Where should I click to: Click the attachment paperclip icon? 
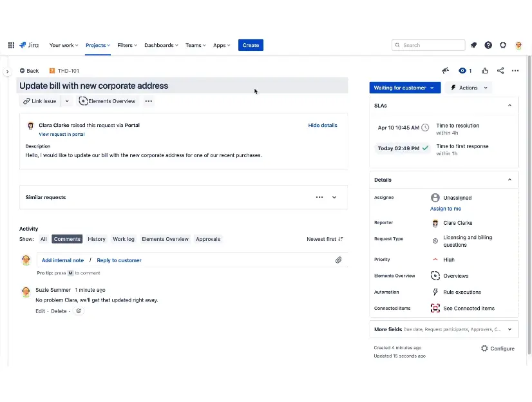click(338, 260)
